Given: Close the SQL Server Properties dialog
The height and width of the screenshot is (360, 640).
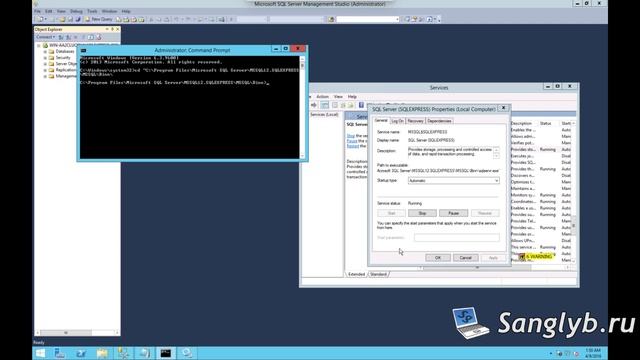Looking at the screenshot, I should (503, 108).
